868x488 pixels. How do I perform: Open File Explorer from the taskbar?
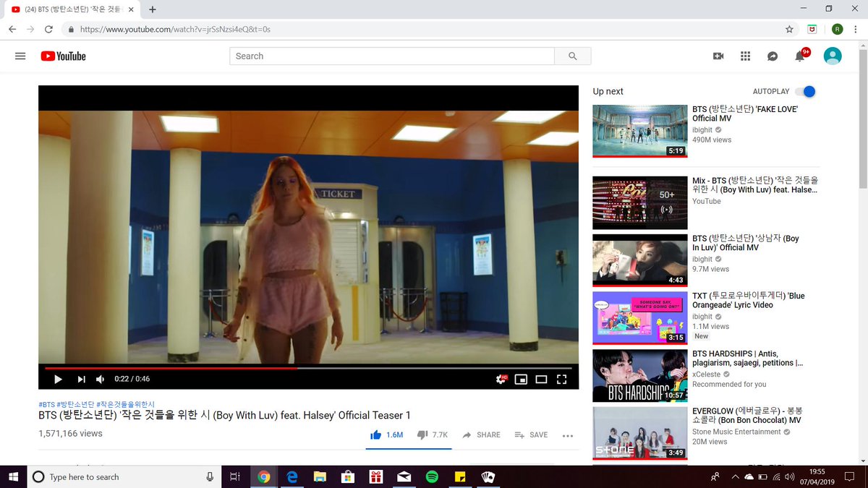(320, 476)
